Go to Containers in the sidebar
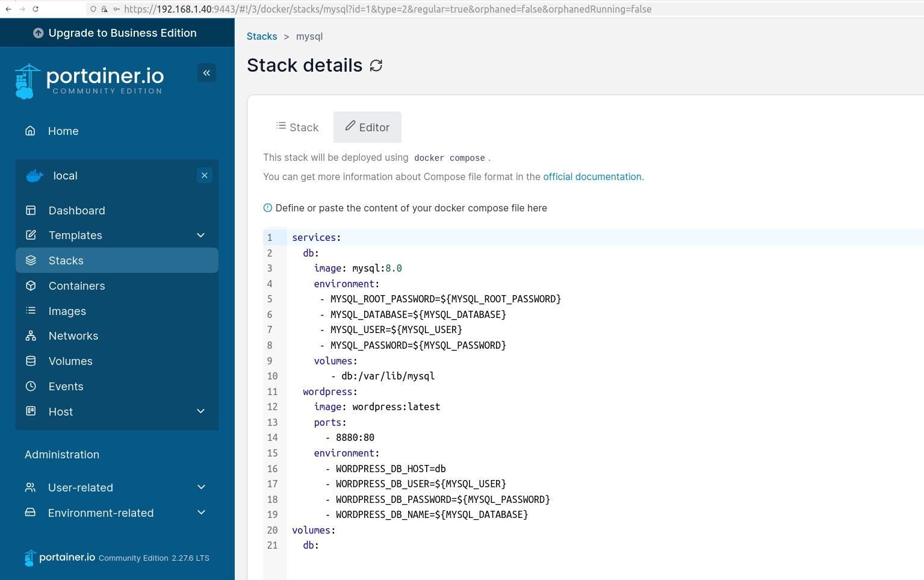This screenshot has width=924, height=580. tap(76, 285)
